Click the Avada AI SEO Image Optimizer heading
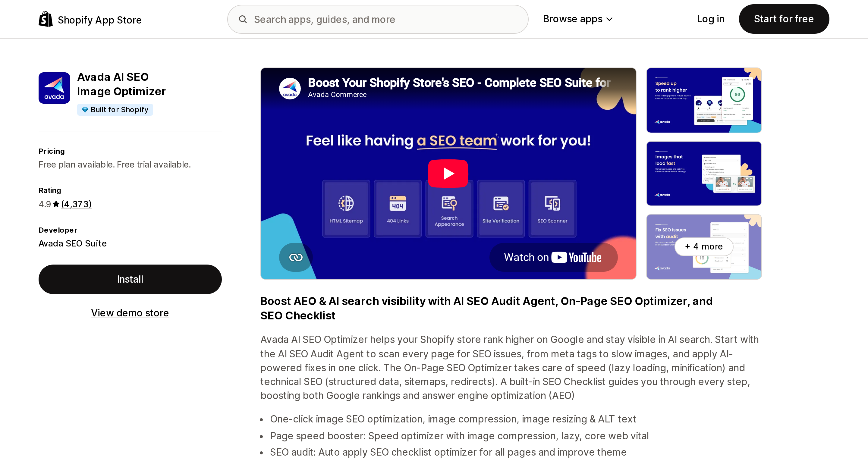 [x=121, y=84]
